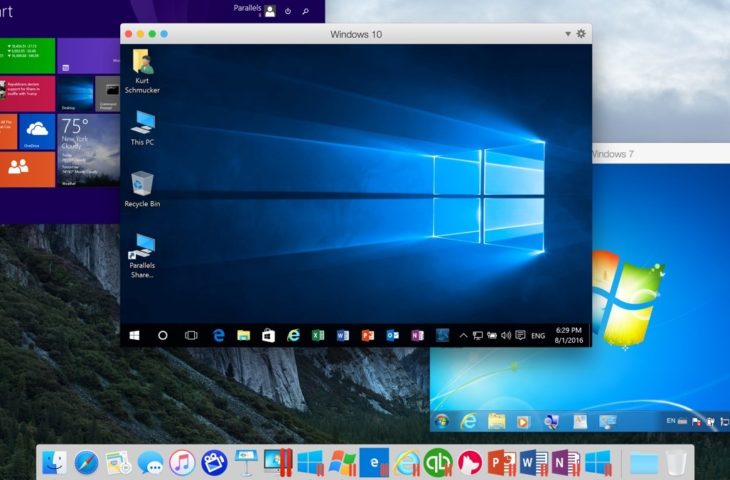This screenshot has width=730, height=480.
Task: Select This PC desktop icon
Action: [142, 128]
